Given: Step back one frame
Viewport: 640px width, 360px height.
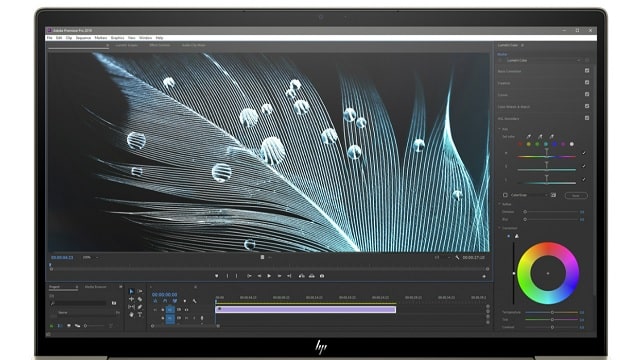Looking at the screenshot, I should point(259,276).
